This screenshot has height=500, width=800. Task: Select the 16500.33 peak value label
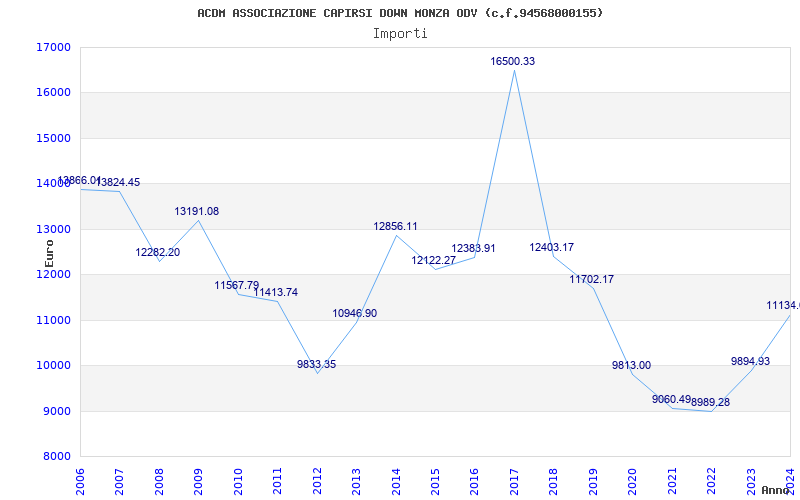[x=513, y=61]
